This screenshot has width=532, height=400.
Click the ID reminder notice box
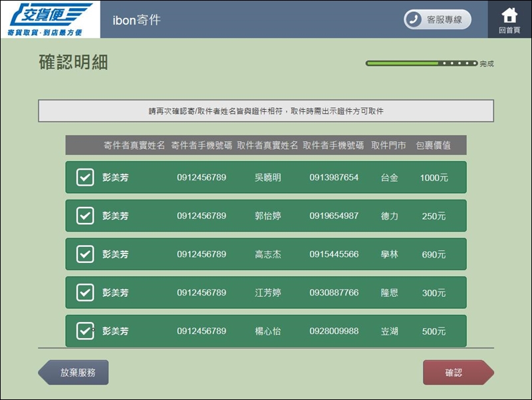(266, 111)
